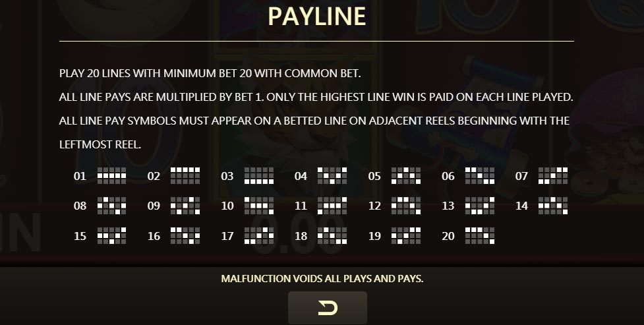The width and height of the screenshot is (644, 325).
Task: Choose payline 04 pattern diagram
Action: coord(332,175)
